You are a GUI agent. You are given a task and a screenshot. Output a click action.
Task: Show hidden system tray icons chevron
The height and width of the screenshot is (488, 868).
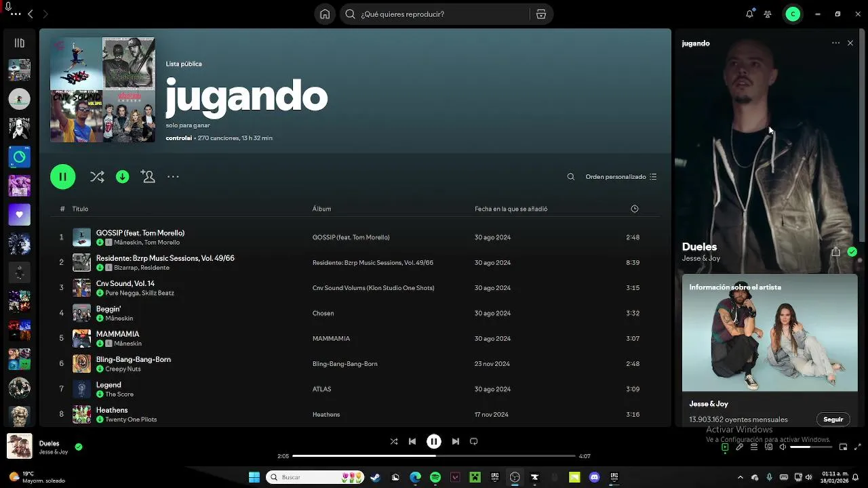(741, 477)
